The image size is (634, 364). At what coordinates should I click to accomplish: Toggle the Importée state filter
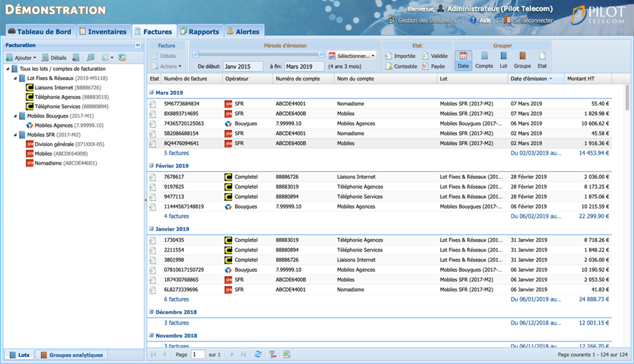[x=400, y=56]
